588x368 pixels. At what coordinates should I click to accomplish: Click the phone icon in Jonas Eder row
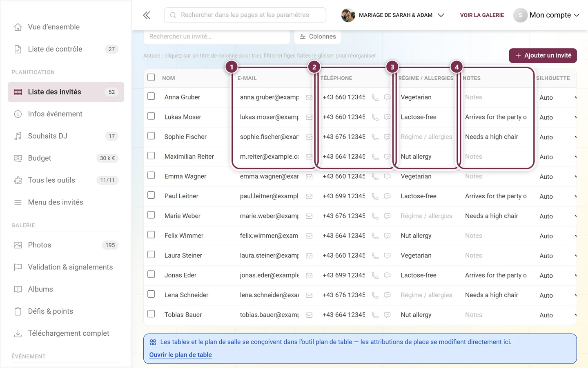(x=375, y=275)
